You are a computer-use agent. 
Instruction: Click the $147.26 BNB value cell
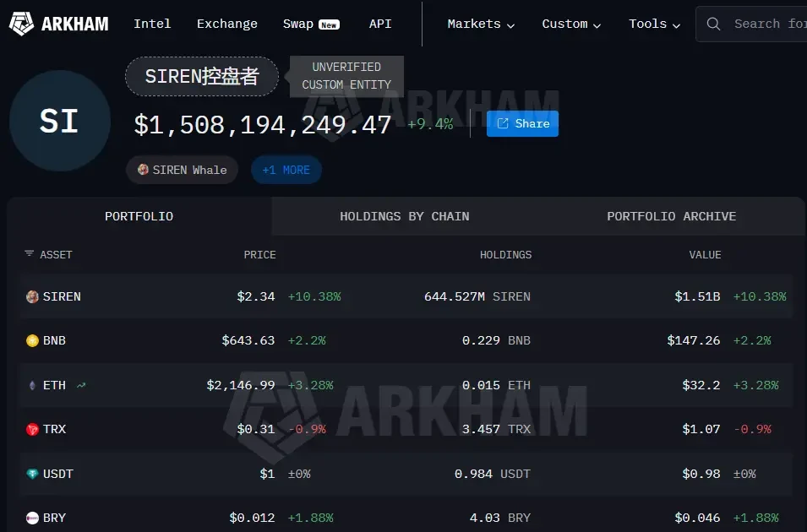point(694,340)
